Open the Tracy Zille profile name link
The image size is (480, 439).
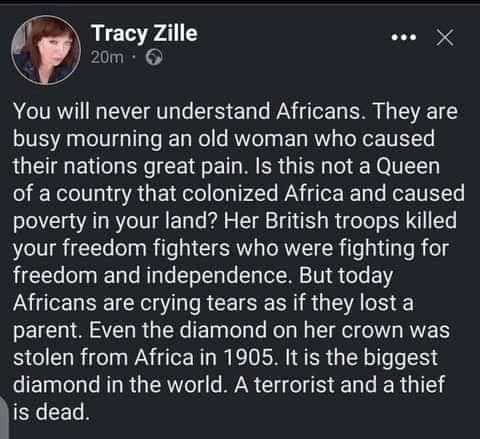(144, 33)
